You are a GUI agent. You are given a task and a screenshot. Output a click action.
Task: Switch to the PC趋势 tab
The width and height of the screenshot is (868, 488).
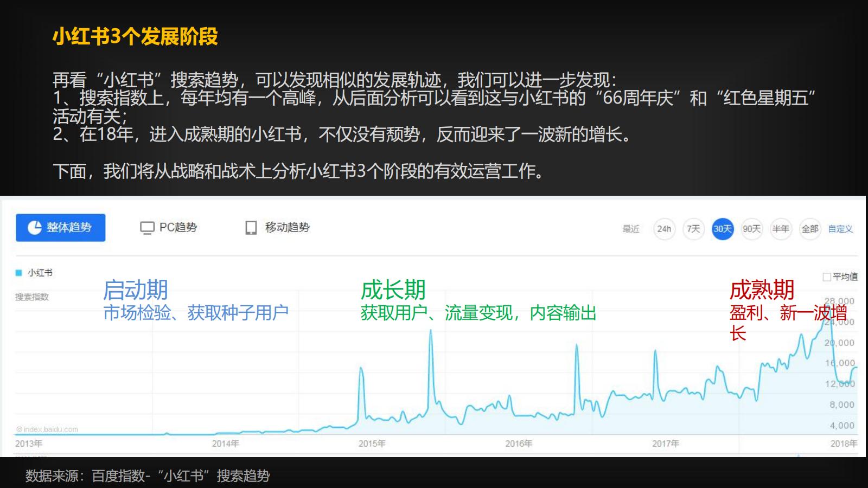click(179, 228)
